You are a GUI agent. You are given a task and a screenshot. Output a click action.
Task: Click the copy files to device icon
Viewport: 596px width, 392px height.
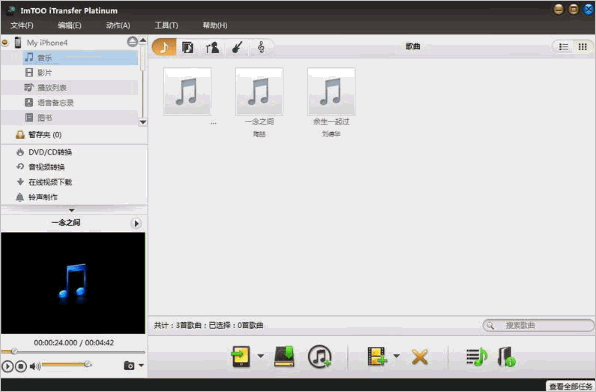coord(241,357)
